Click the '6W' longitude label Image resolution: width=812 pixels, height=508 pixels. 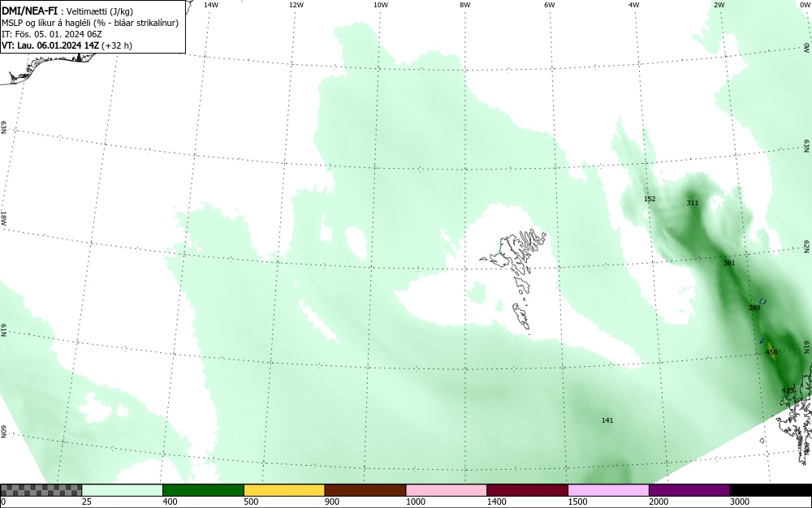click(550, 5)
